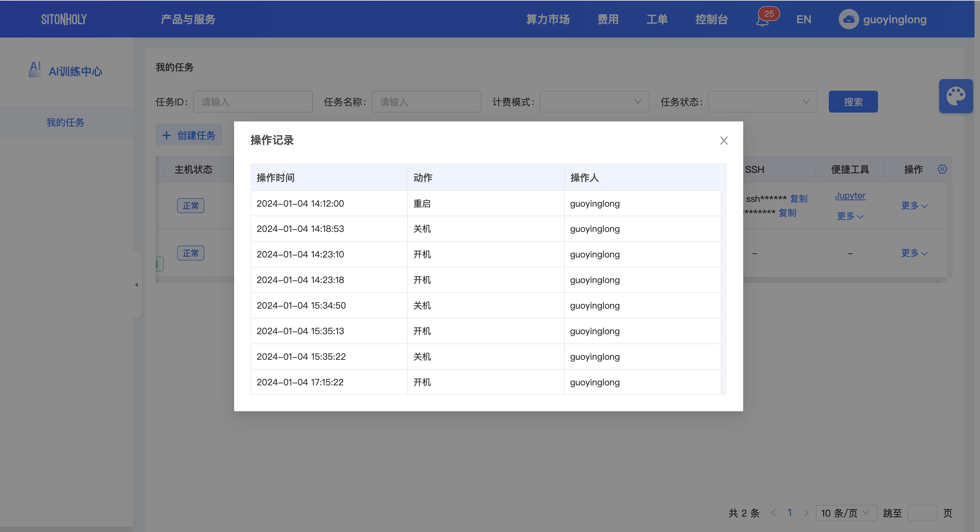Viewport: 980px width, 532px height.
Task: Collapse the sidebar with arrow handle
Action: click(136, 284)
